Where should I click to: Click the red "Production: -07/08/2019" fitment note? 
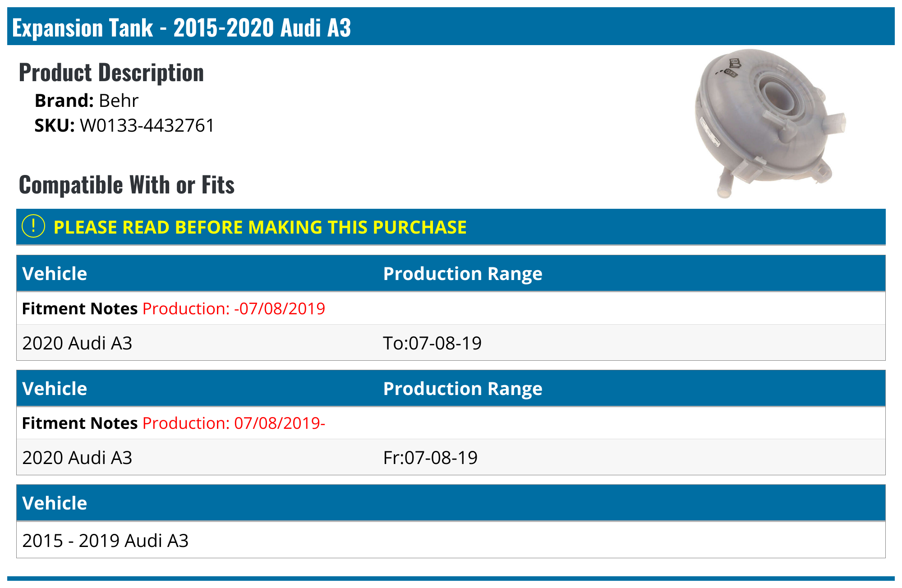(x=234, y=308)
